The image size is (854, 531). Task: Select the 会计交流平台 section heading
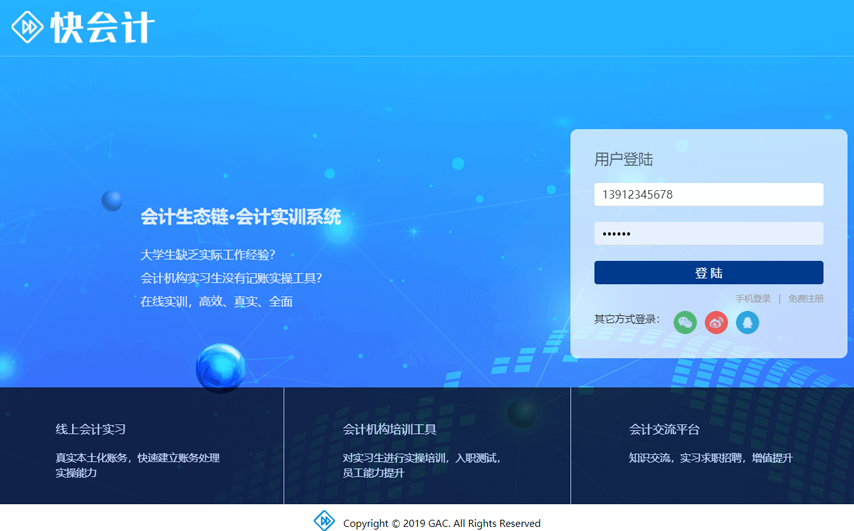coord(664,429)
